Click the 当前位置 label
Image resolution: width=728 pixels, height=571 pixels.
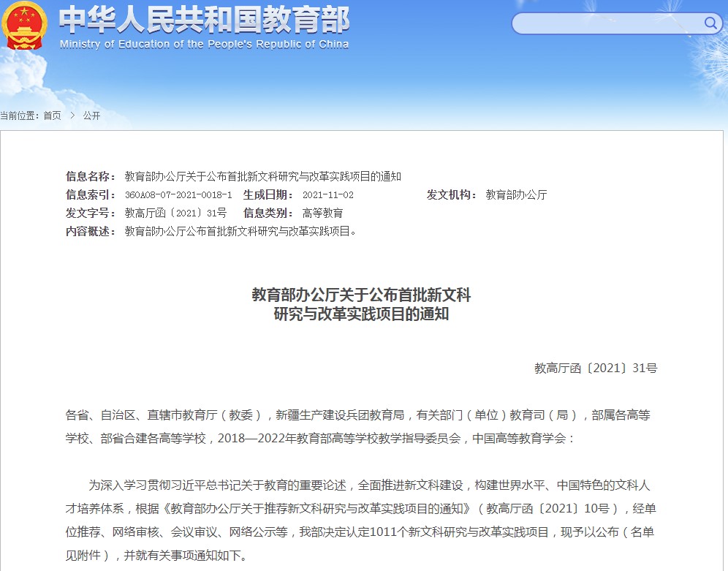[x=20, y=116]
